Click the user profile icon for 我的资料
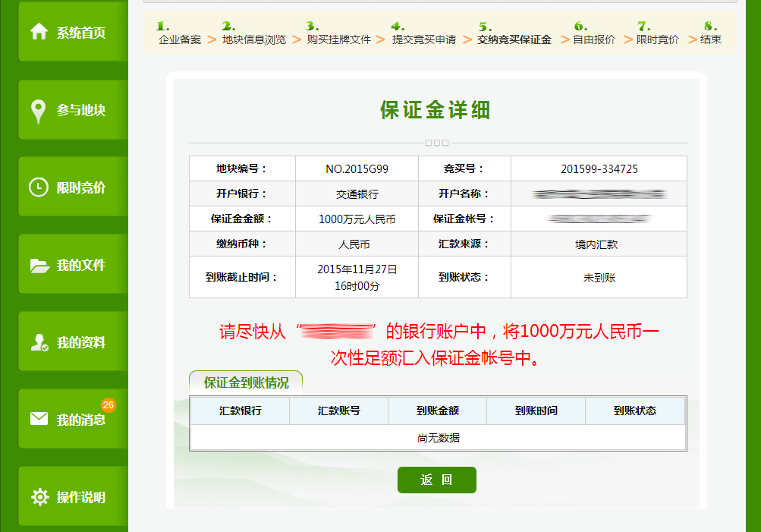 39,343
